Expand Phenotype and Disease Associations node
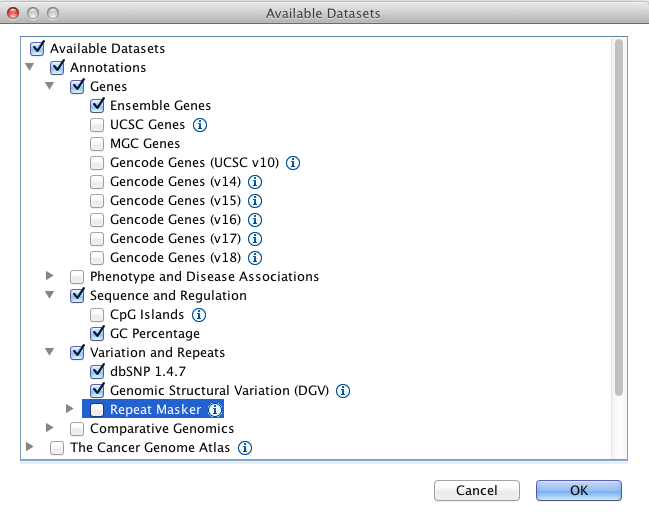Screen dimensions: 649x517 coord(50,277)
